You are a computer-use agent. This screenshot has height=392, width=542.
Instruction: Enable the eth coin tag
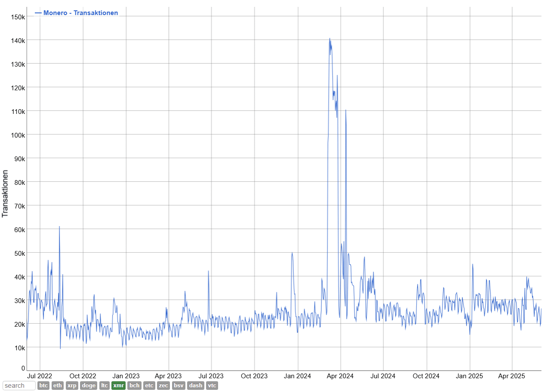(58, 386)
